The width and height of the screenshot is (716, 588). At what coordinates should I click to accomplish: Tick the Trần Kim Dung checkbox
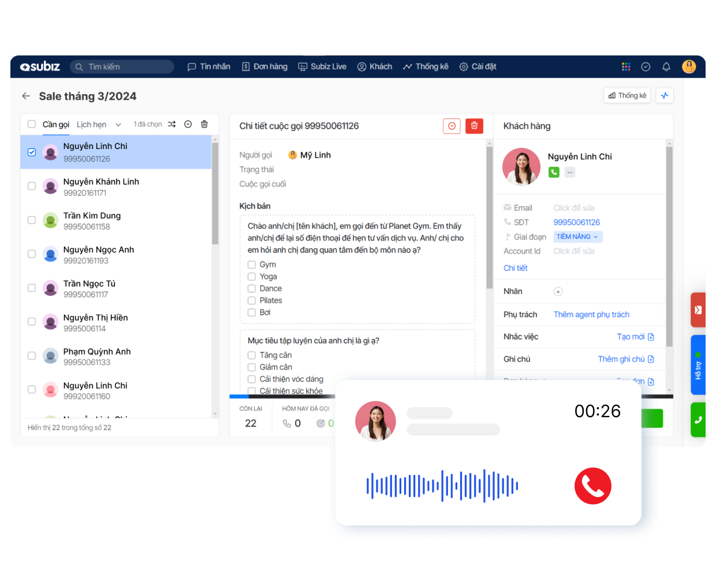click(x=32, y=220)
